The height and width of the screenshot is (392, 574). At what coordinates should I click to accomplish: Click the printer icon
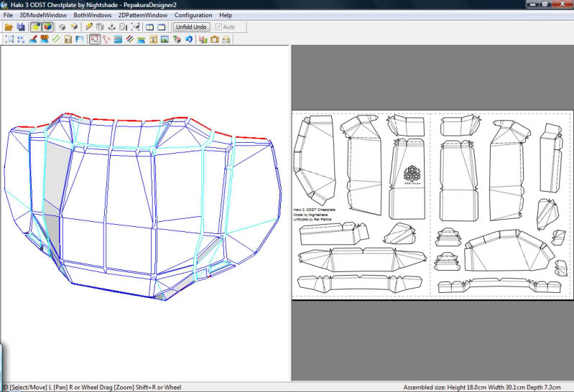point(226,39)
